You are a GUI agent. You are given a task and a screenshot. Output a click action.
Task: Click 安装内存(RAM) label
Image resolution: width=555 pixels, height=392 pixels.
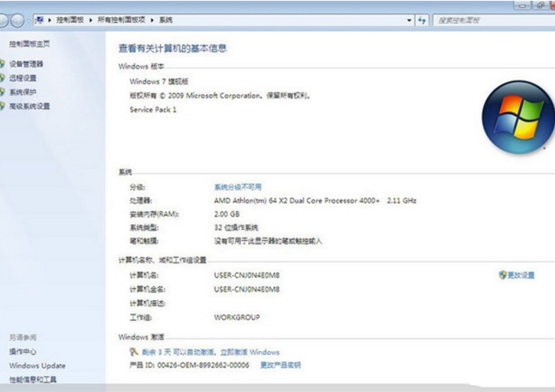coord(155,214)
